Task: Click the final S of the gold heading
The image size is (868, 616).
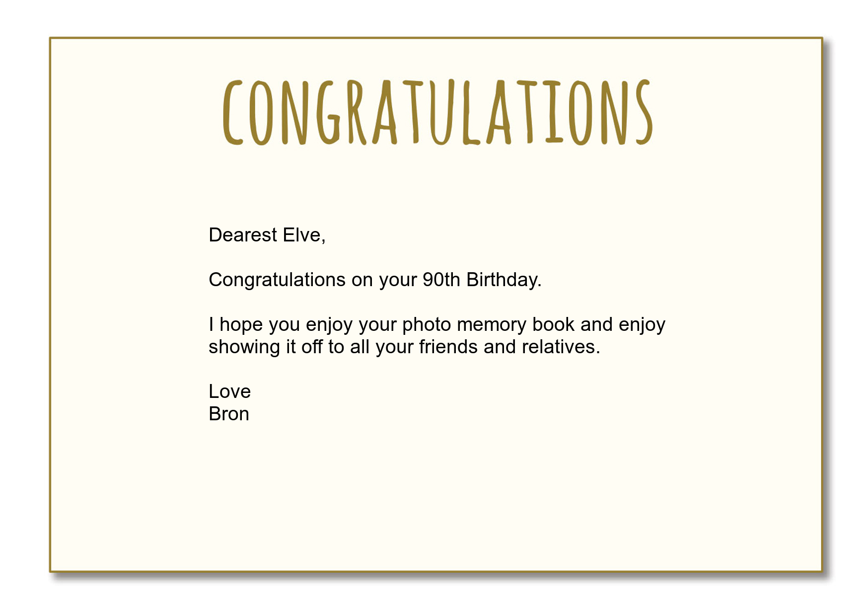Action: tap(644, 112)
